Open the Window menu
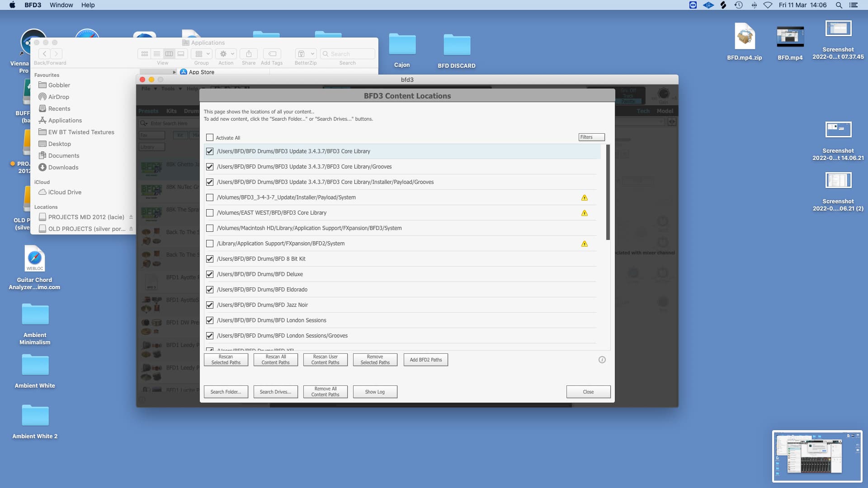The height and width of the screenshot is (488, 868). tap(61, 5)
